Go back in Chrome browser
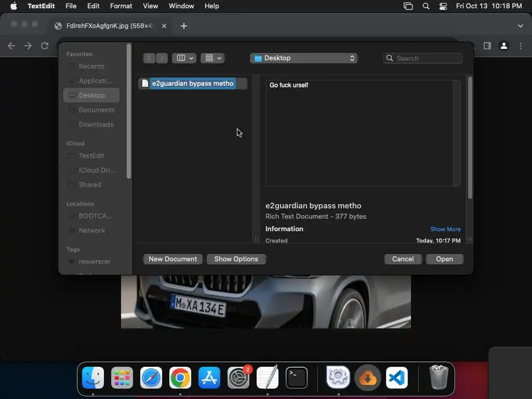Viewport: 532px width, 399px height. click(x=11, y=46)
